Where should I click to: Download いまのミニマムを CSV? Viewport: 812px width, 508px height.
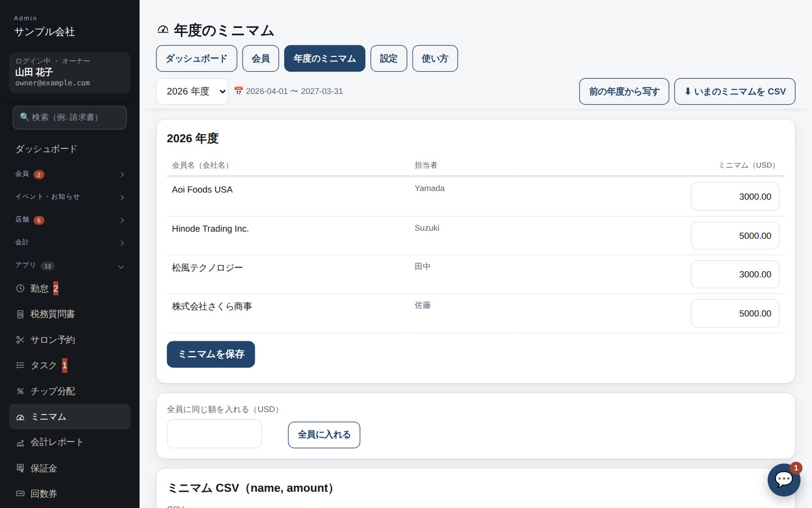tap(735, 91)
